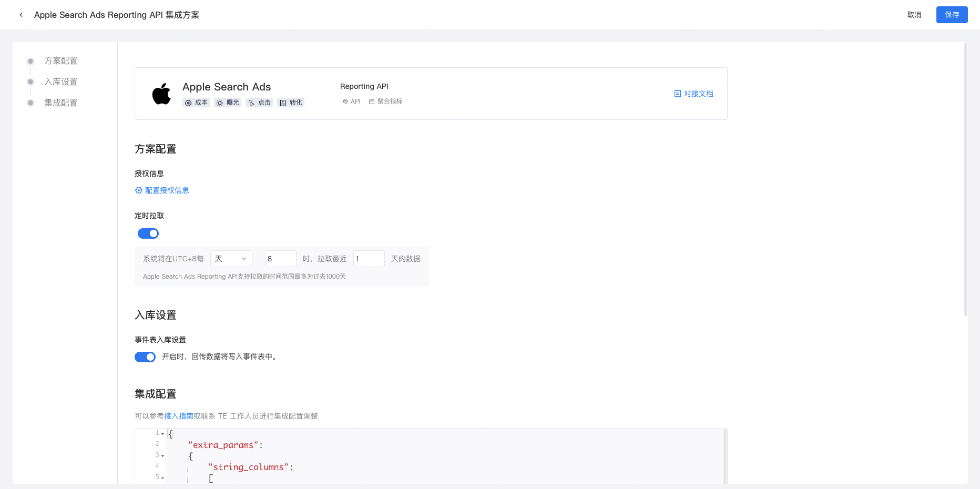This screenshot has width=980, height=489.
Task: Open the 接入指南 guide link
Action: point(179,416)
